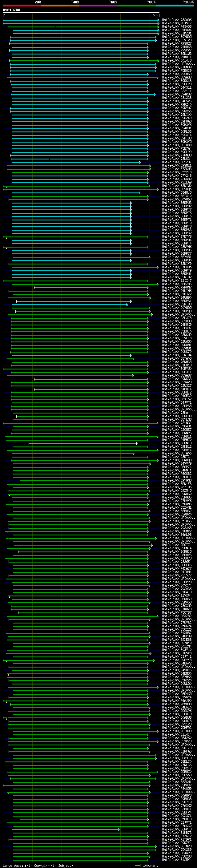Click the green ~80% identity legend segment
The width and height of the screenshot is (197, 868).
(x=137, y=6)
